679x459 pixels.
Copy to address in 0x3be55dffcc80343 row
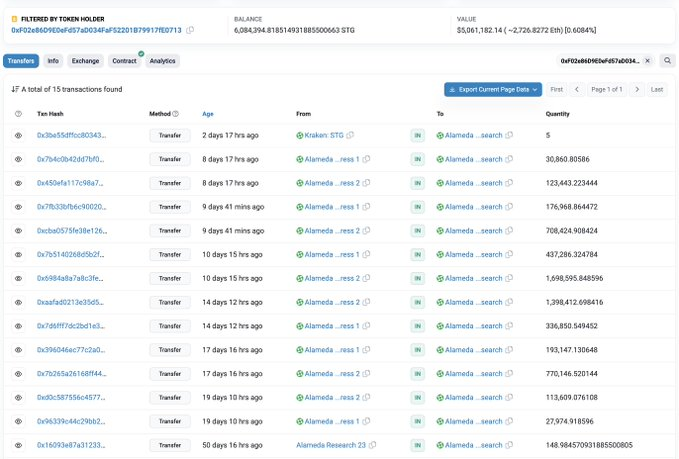[x=509, y=135]
